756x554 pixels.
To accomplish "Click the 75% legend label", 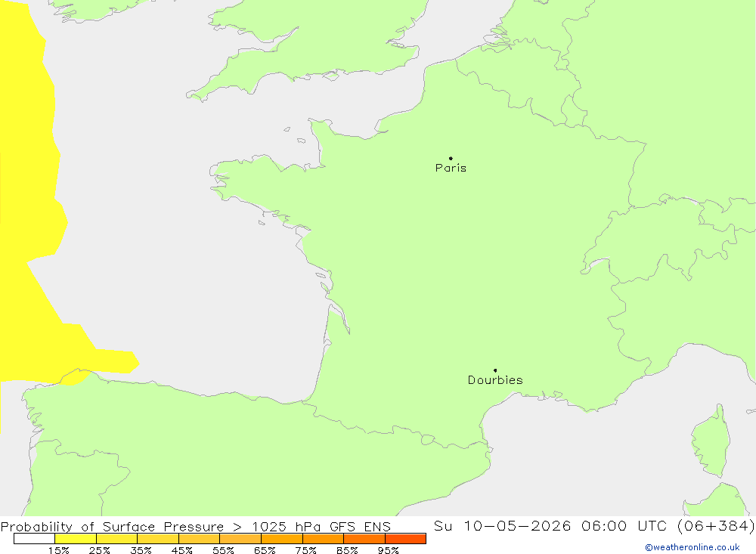I will pyautogui.click(x=305, y=550).
